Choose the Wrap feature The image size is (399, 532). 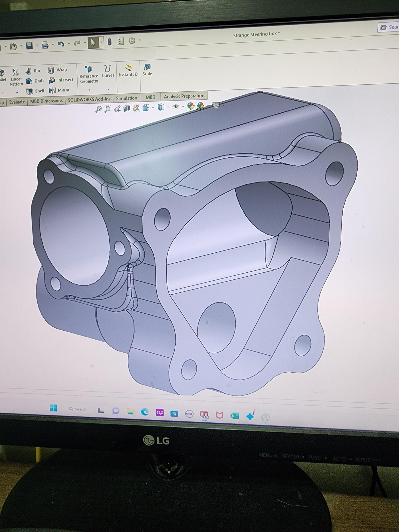point(58,70)
